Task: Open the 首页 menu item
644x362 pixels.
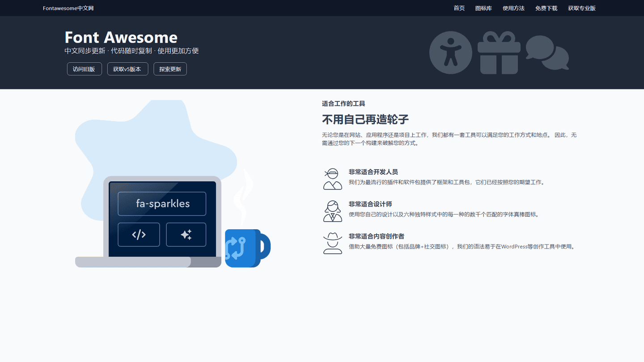Action: [x=459, y=8]
